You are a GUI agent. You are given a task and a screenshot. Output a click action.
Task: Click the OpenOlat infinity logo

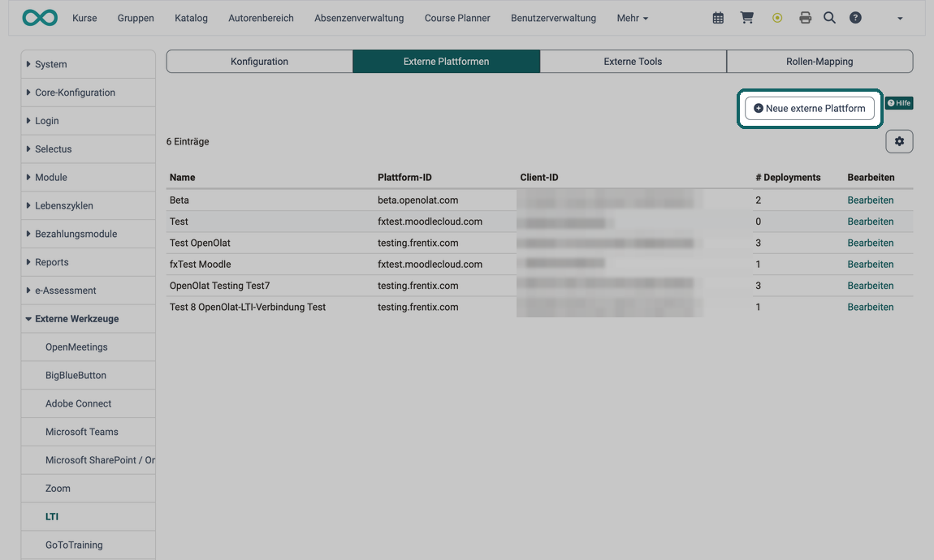[x=40, y=18]
